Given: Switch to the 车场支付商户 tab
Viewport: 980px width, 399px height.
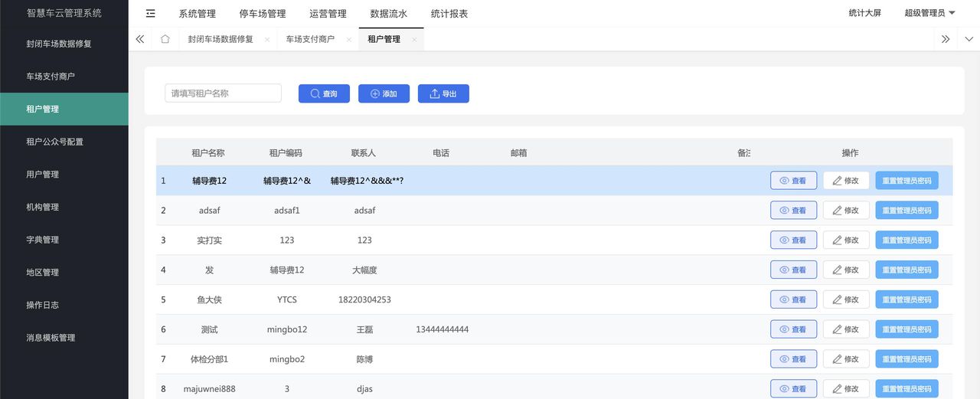Looking at the screenshot, I should tap(310, 39).
